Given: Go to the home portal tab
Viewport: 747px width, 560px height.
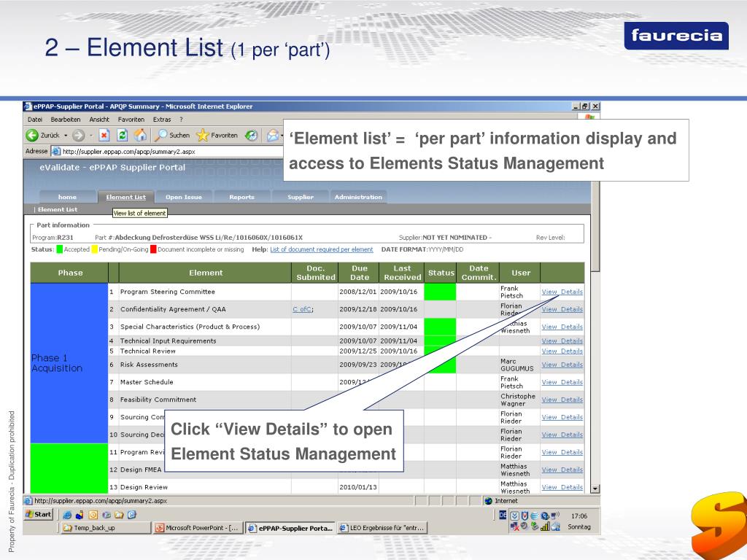Looking at the screenshot, I should 67,197.
